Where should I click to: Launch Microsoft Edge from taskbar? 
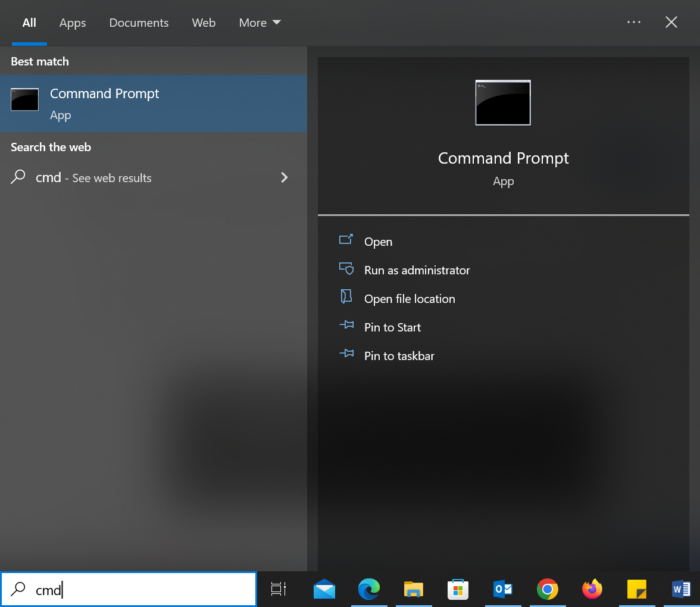coord(369,589)
